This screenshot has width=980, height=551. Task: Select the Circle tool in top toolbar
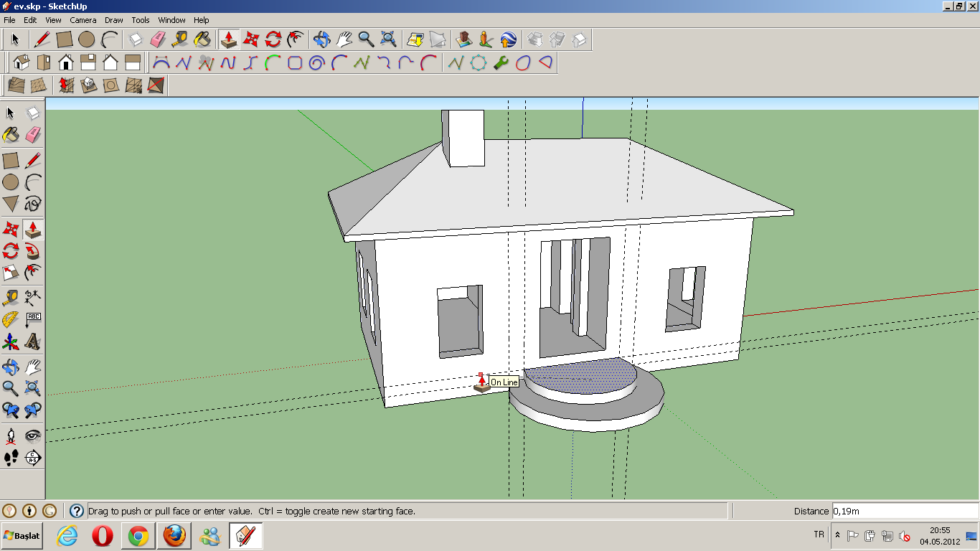pos(87,39)
